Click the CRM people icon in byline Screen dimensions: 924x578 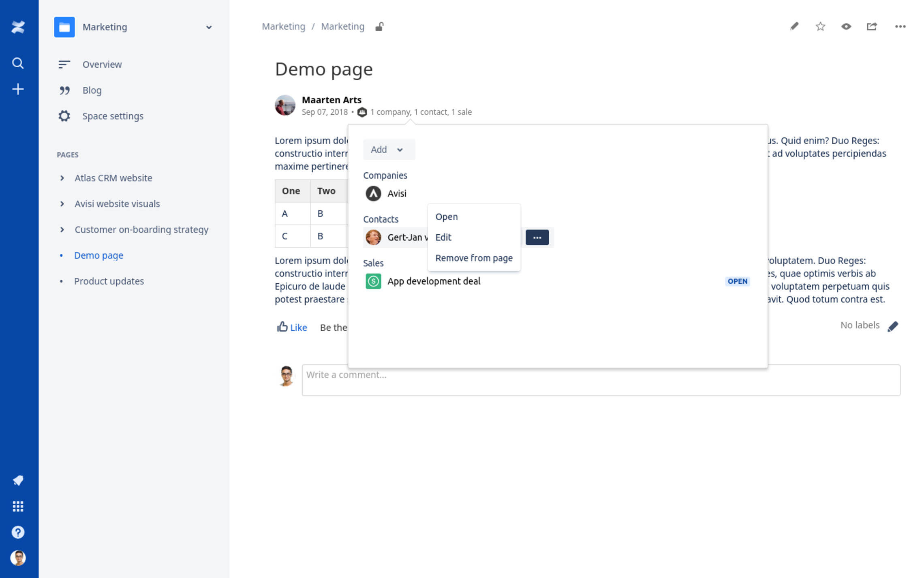click(x=362, y=112)
